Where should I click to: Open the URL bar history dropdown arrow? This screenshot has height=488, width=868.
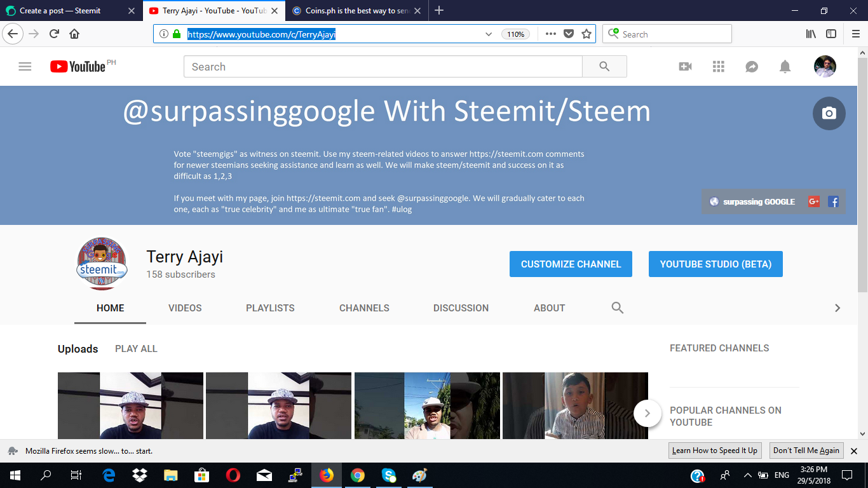pos(488,34)
